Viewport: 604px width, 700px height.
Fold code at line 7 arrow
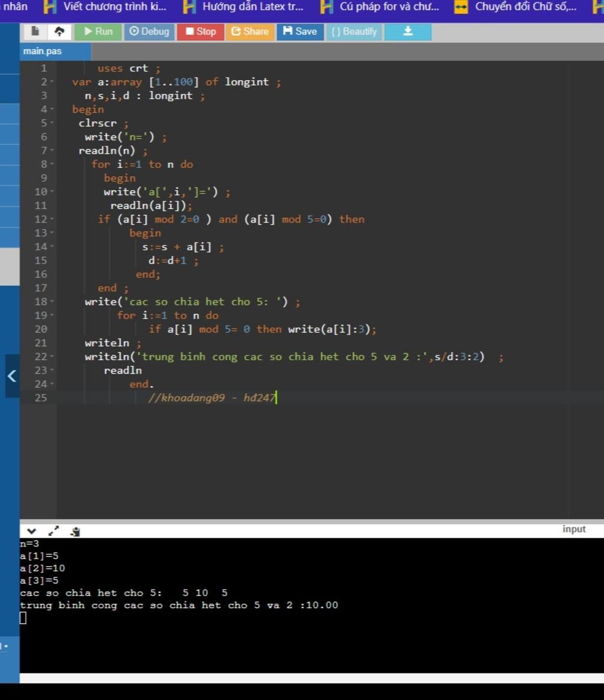[x=52, y=151]
